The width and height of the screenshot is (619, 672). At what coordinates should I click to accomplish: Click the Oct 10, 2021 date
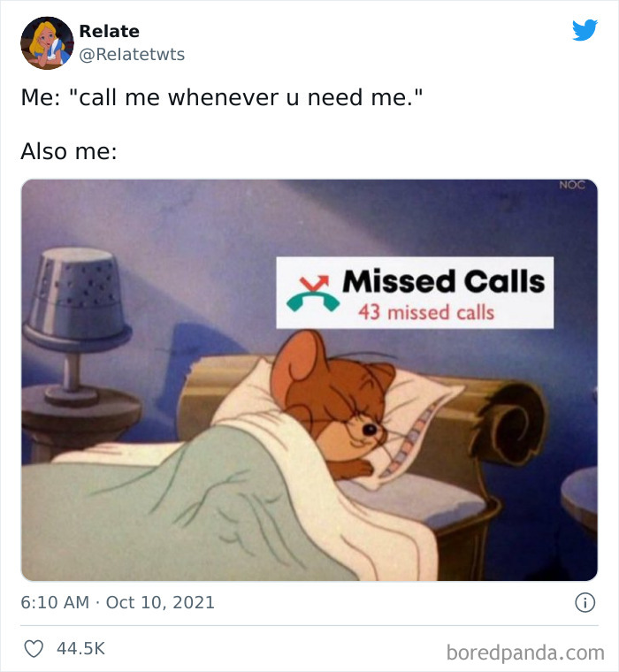(160, 602)
